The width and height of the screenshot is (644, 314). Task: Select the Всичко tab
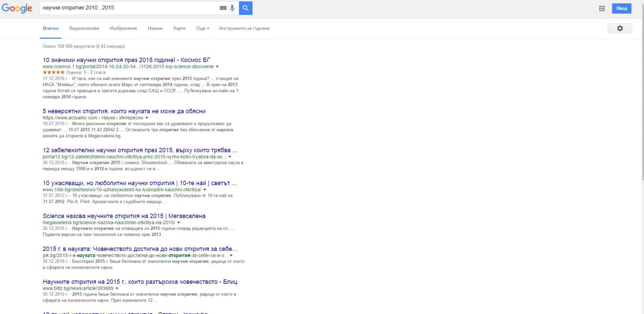click(x=51, y=28)
